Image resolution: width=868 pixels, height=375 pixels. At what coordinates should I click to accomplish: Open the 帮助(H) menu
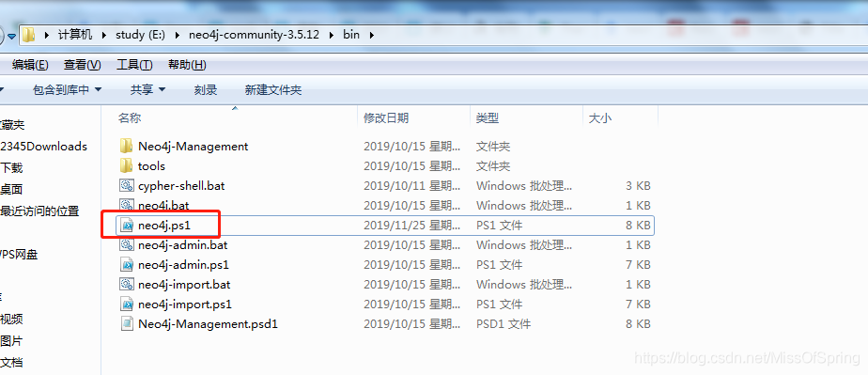[x=187, y=65]
